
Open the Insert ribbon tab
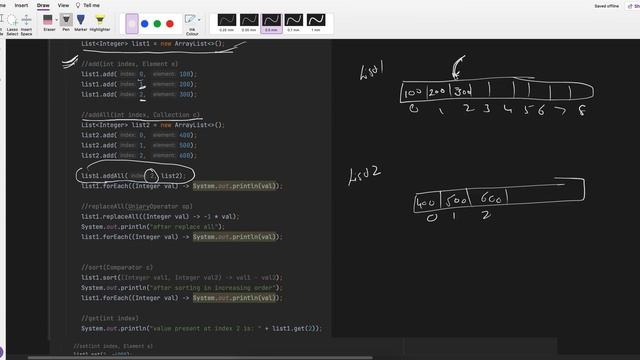[21, 5]
